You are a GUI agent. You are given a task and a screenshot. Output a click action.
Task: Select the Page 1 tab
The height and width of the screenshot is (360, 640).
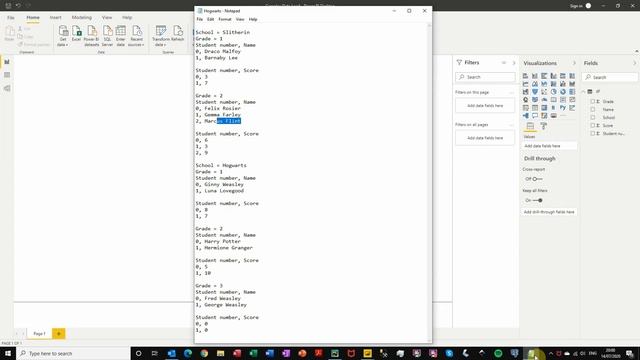coord(40,333)
